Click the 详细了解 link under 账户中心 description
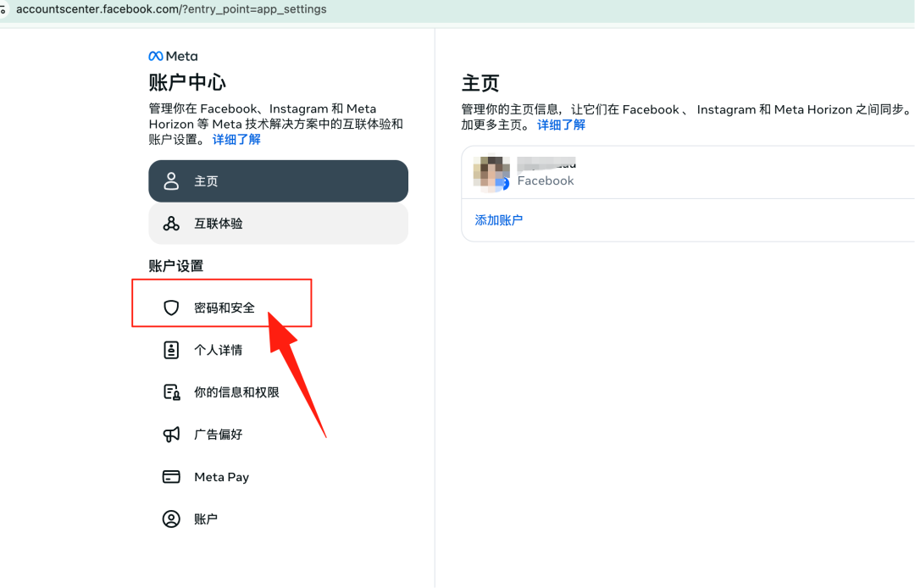Viewport: 915px width, 588px height. 236,138
